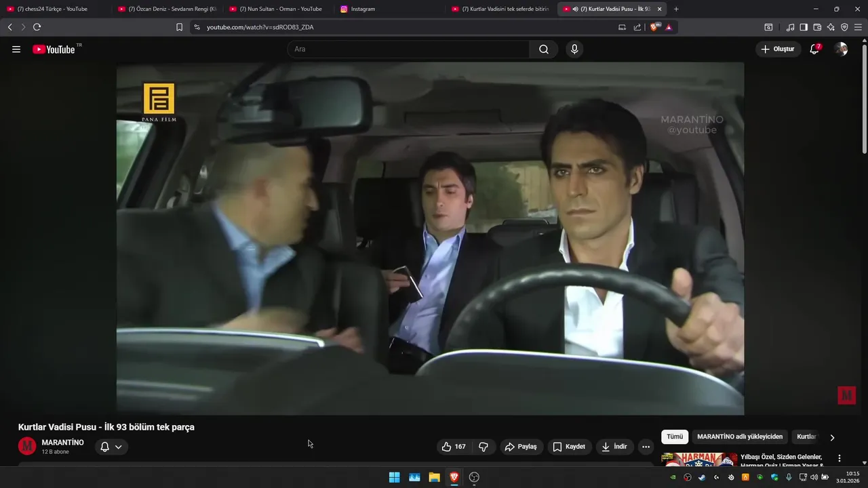Open the NVIDIA tray icon
The image size is (868, 488).
(673, 477)
